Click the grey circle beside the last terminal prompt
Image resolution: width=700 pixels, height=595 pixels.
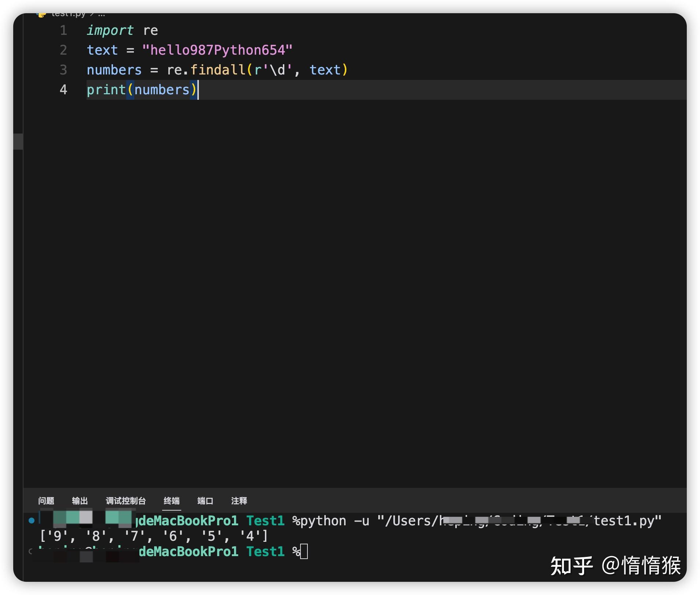[x=31, y=551]
